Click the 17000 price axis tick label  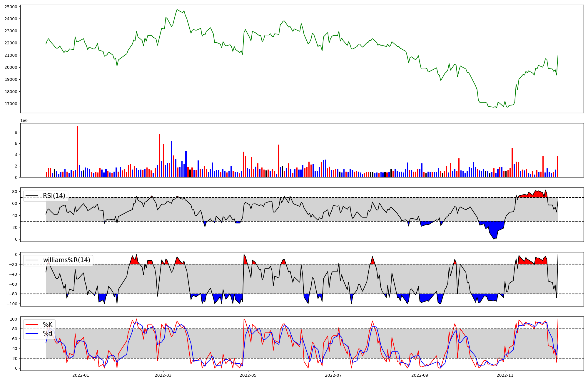[x=11, y=104]
